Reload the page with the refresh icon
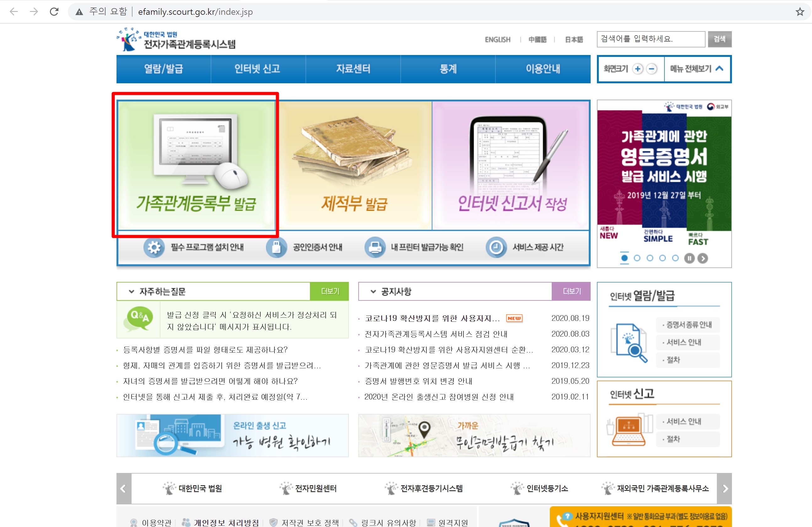 point(54,12)
